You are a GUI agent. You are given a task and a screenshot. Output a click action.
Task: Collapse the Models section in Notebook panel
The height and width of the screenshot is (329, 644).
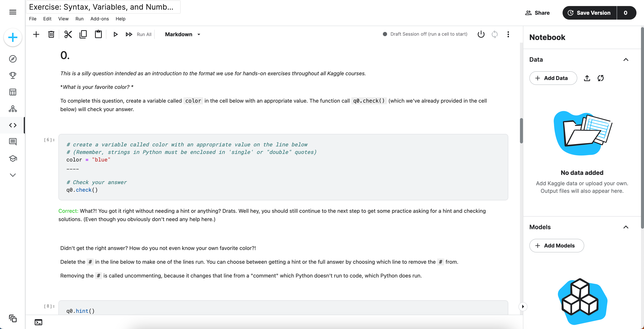pos(626,227)
